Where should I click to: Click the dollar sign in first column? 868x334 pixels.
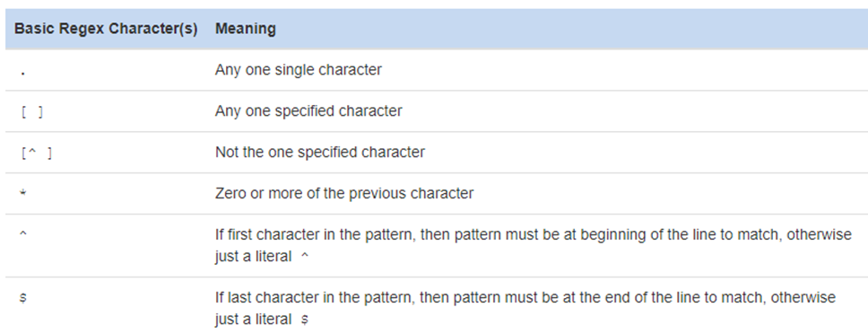[x=22, y=297]
